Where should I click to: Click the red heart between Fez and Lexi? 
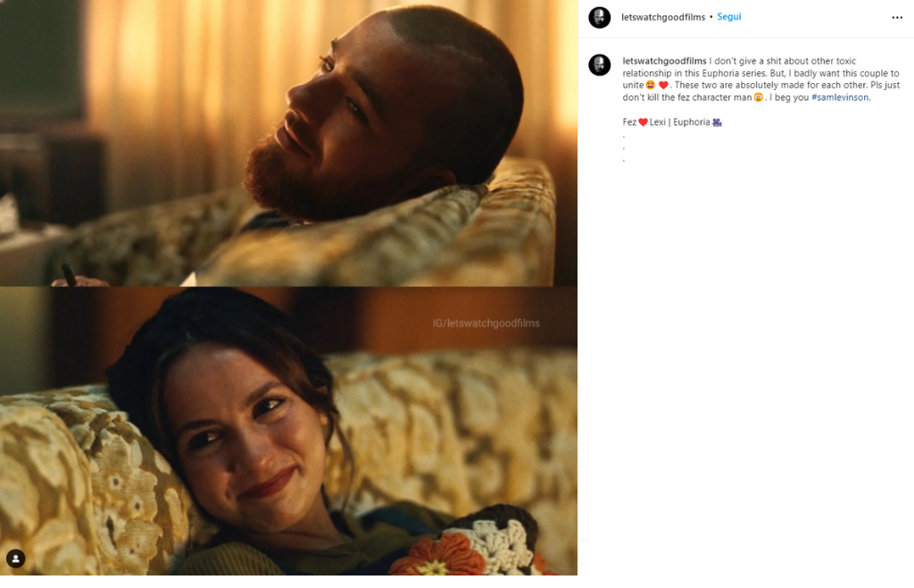point(643,122)
